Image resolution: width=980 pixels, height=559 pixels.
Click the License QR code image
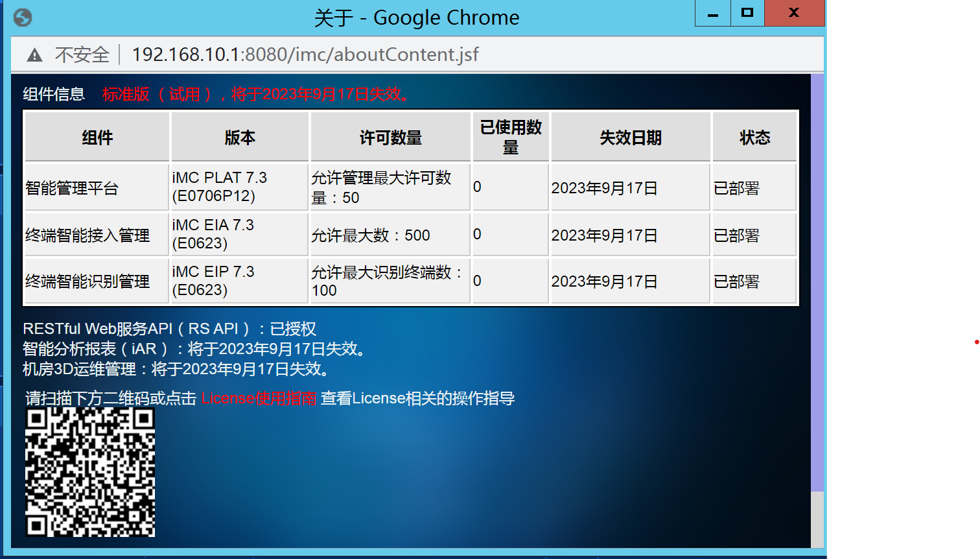click(90, 472)
